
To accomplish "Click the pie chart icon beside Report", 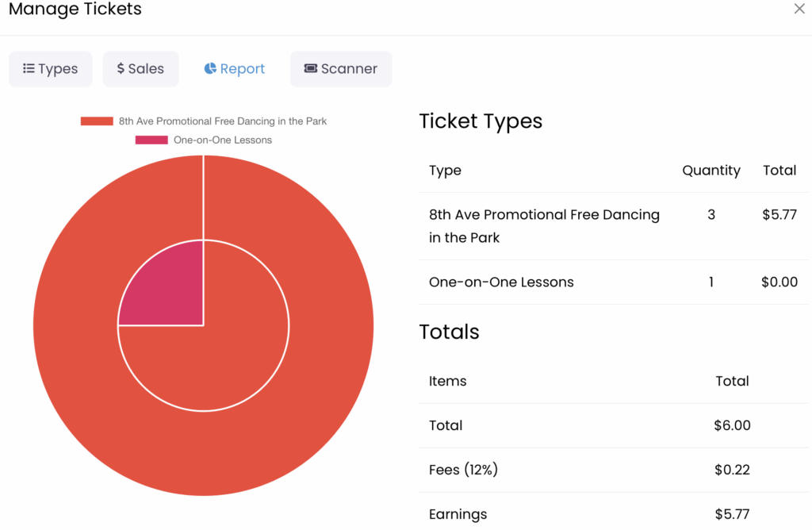I will (210, 69).
